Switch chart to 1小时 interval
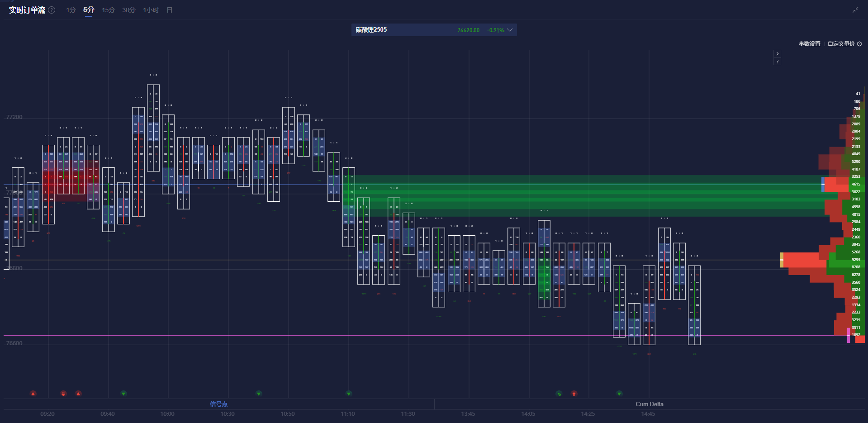The width and height of the screenshot is (868, 423). tap(151, 10)
